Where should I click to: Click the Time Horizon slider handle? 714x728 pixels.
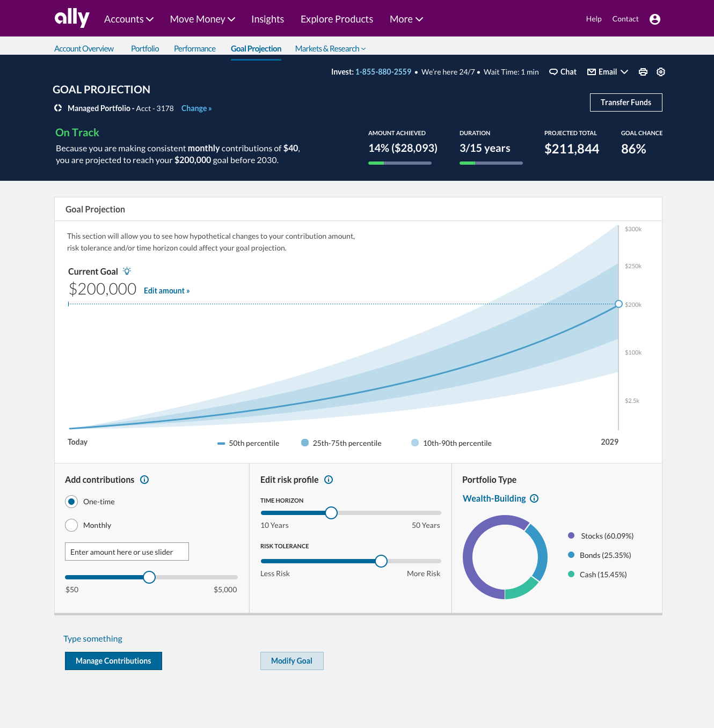click(331, 513)
